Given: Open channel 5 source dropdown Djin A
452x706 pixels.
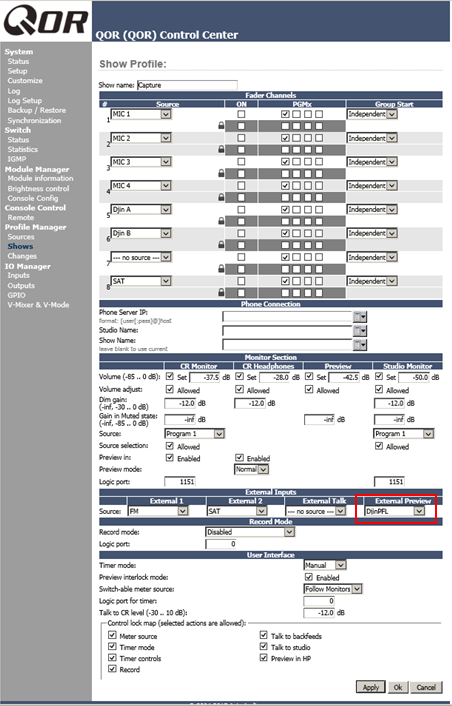Looking at the screenshot, I should tap(141, 209).
